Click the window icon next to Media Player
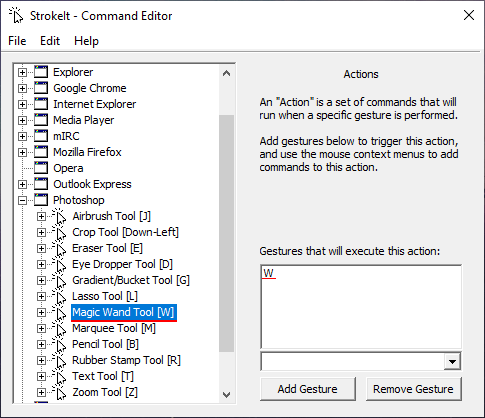Image resolution: width=485 pixels, height=418 pixels. coord(41,120)
